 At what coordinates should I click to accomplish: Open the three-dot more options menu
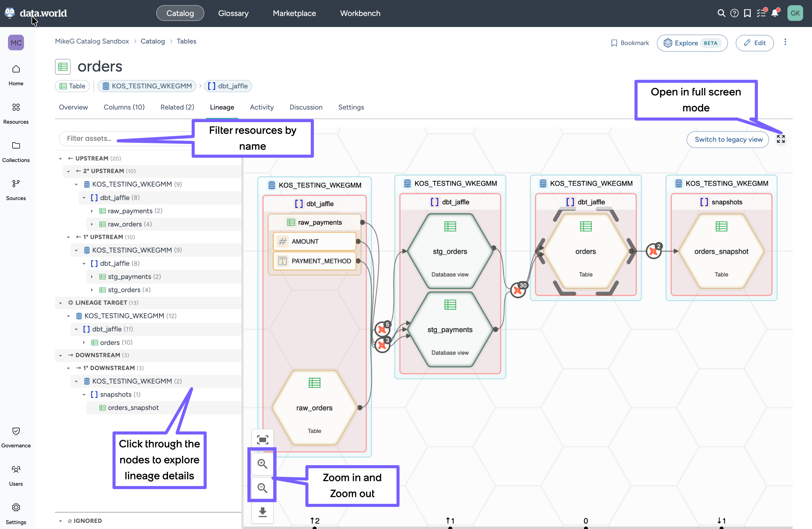coord(785,42)
